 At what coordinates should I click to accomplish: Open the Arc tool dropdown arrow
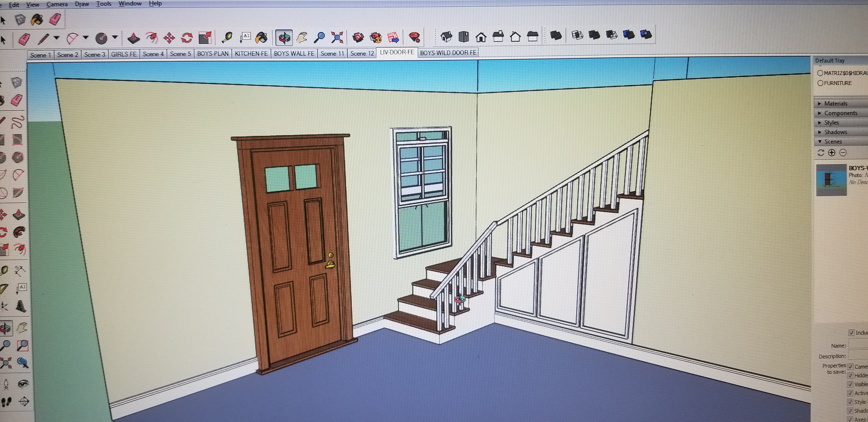86,37
